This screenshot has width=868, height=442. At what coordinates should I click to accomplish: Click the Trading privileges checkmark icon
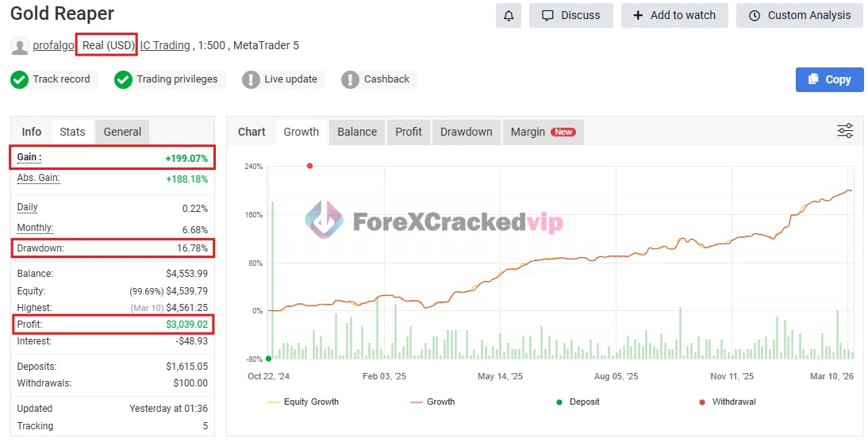(123, 79)
